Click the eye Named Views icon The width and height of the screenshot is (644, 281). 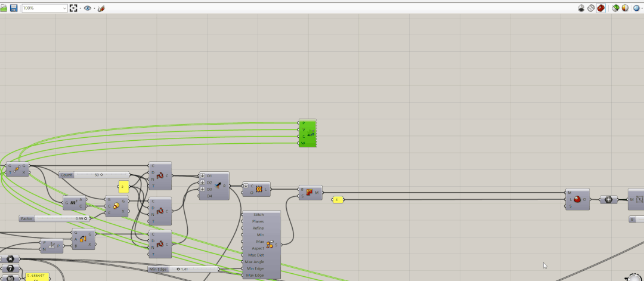tap(87, 8)
